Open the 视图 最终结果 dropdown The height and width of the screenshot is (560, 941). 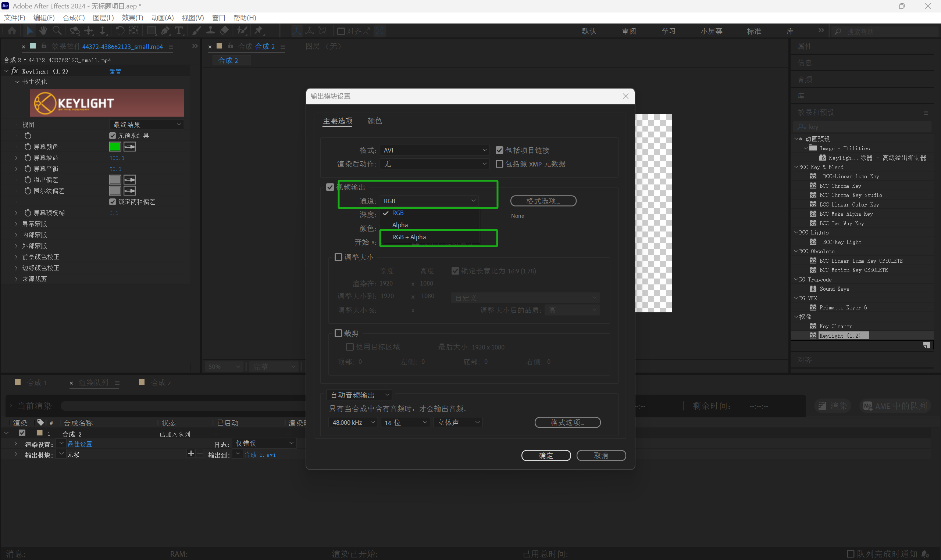pos(146,125)
